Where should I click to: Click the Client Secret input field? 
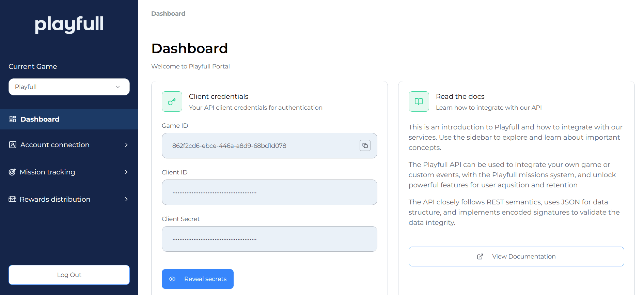(269, 239)
